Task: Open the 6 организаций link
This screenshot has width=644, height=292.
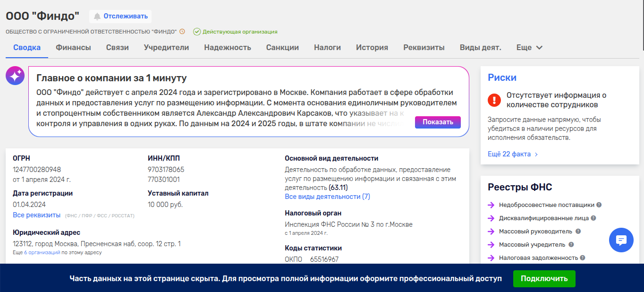Action: tap(42, 253)
